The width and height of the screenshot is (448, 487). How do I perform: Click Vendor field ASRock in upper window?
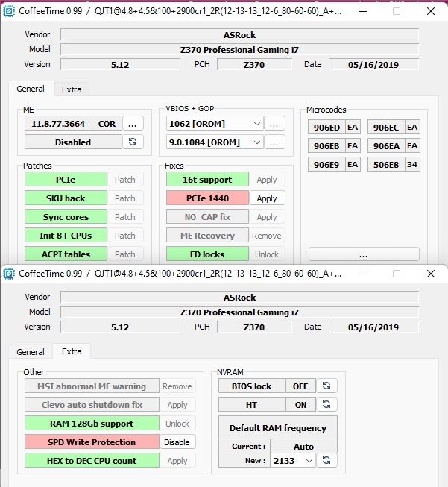(240, 35)
